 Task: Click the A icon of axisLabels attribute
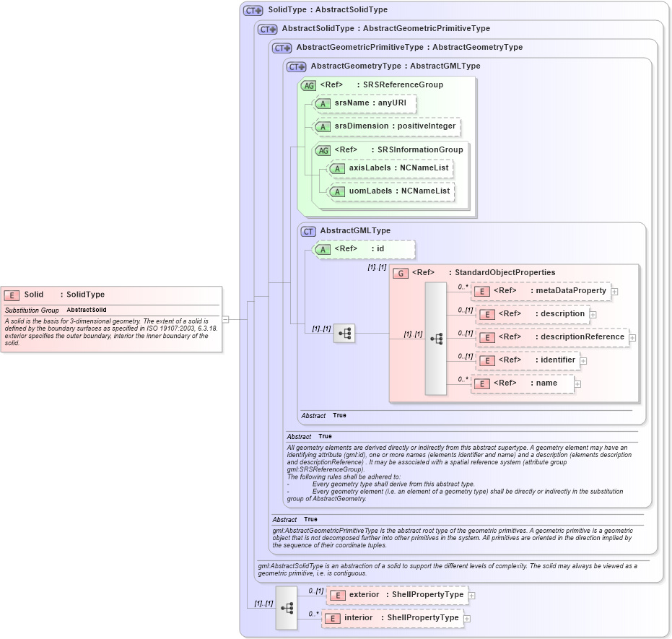(x=337, y=169)
